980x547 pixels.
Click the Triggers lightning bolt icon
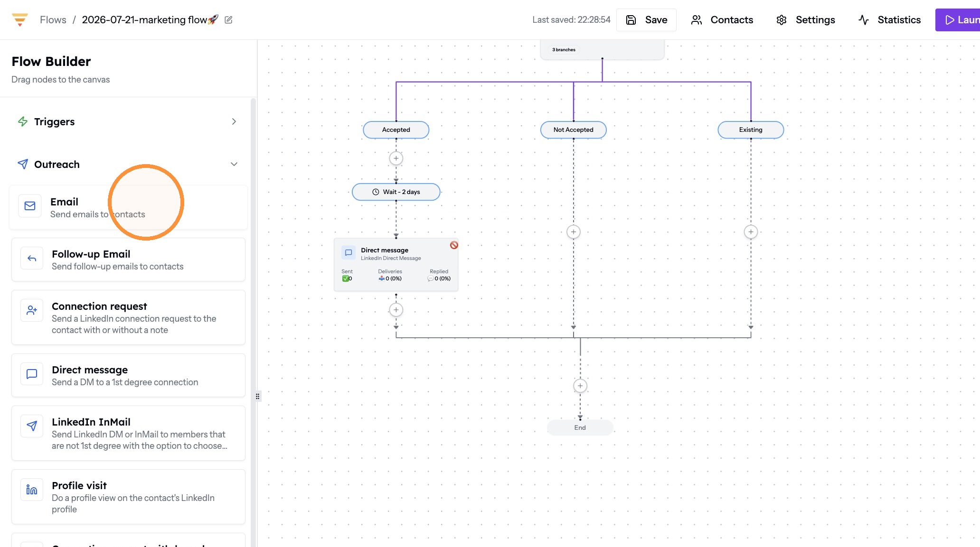coord(23,121)
